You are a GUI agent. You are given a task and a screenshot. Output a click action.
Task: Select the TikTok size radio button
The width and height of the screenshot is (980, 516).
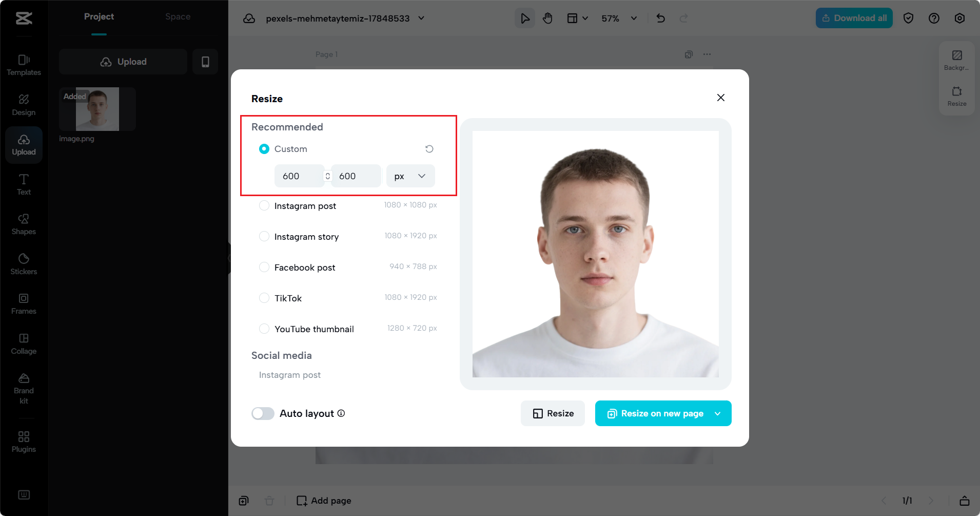[x=264, y=298]
